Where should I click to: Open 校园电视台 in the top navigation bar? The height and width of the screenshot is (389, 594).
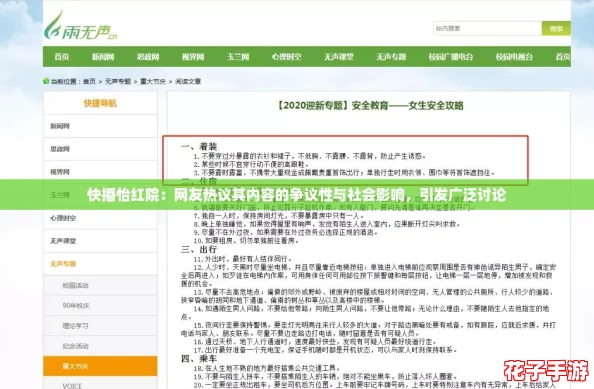[x=514, y=57]
